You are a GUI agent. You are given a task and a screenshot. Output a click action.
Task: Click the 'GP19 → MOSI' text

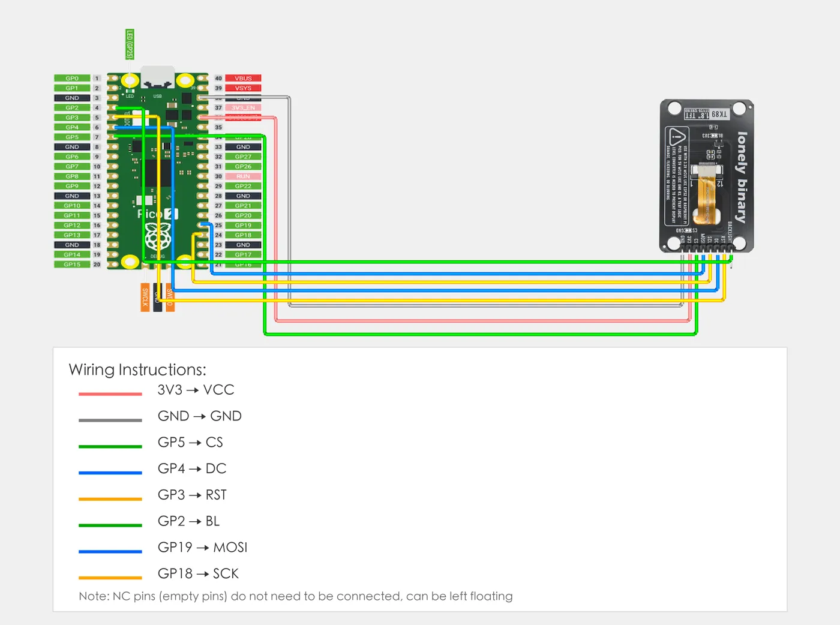pos(202,547)
